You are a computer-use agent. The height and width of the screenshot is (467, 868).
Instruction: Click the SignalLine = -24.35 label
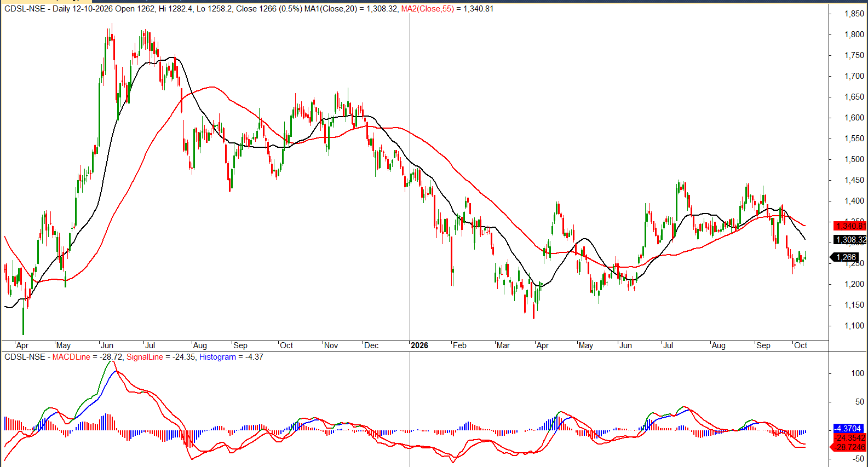(161, 357)
